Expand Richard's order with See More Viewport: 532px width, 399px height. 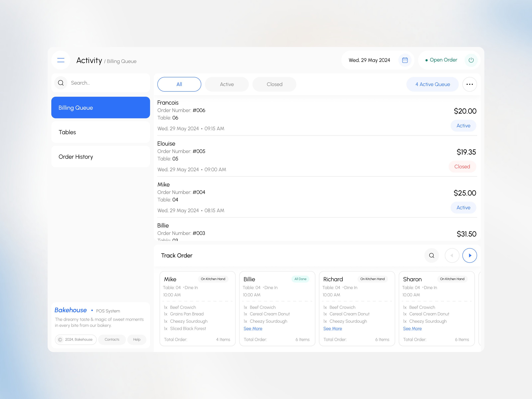click(332, 329)
